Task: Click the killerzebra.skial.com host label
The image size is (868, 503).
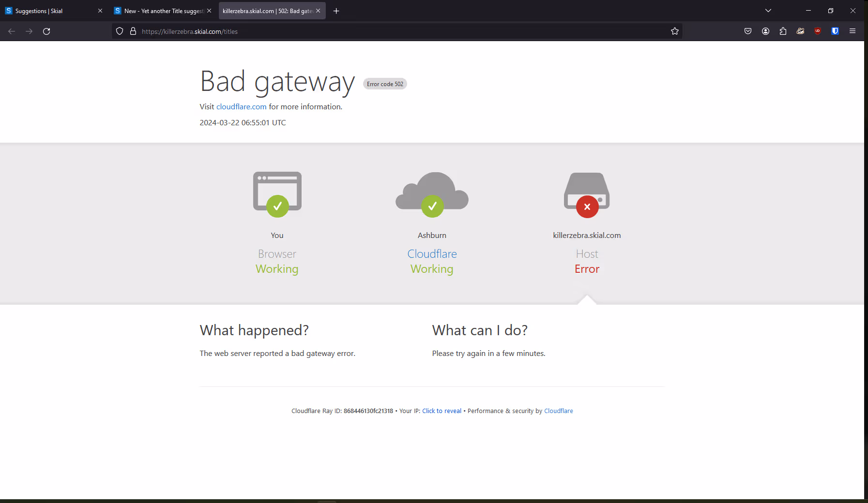Action: [587, 236]
